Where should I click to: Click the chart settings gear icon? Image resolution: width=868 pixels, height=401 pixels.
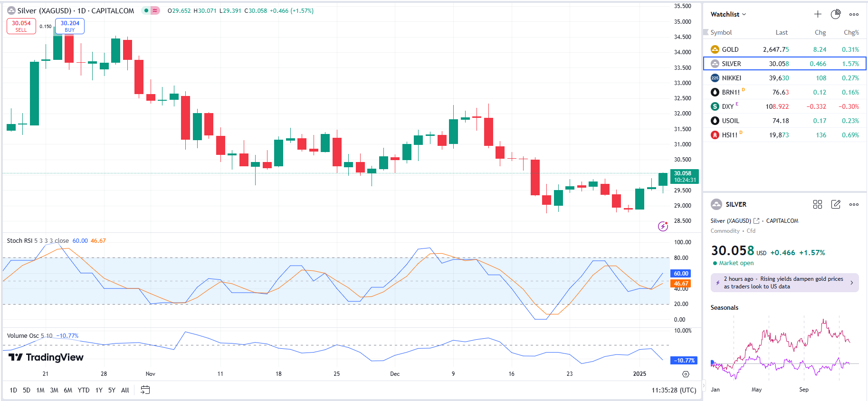click(x=686, y=374)
